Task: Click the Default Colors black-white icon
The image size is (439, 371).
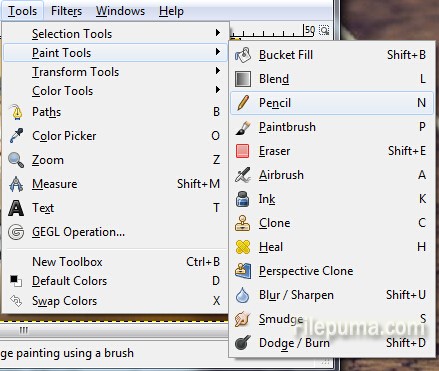Action: [x=16, y=281]
